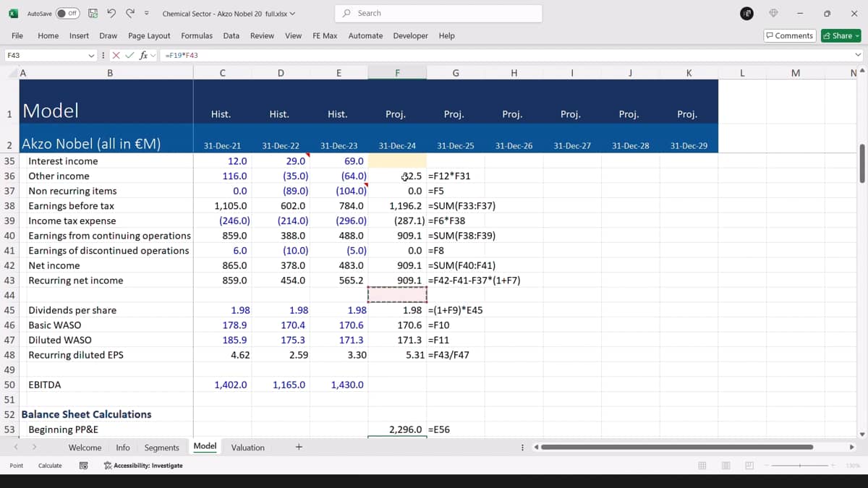Click the Interest income F35 yellow cell
The image size is (868, 488).
point(397,161)
